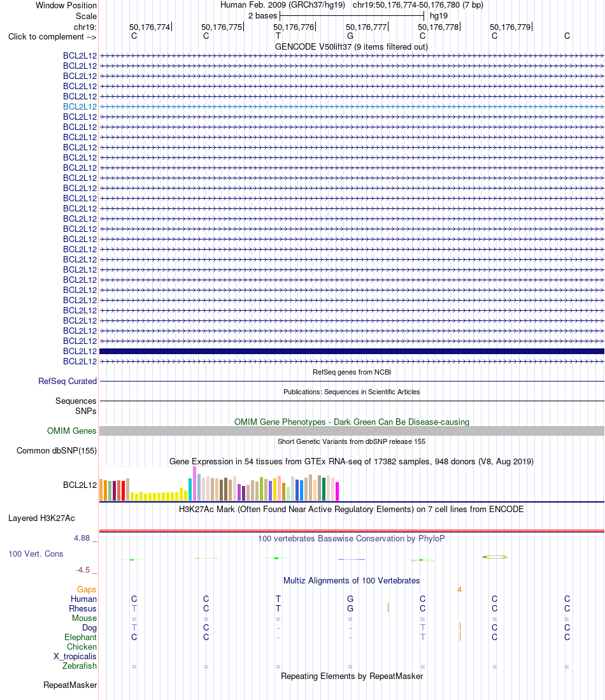The height and width of the screenshot is (700, 605).
Task: Select the thick solid dark-blue BCL2L12 exon bar
Action: (352, 352)
